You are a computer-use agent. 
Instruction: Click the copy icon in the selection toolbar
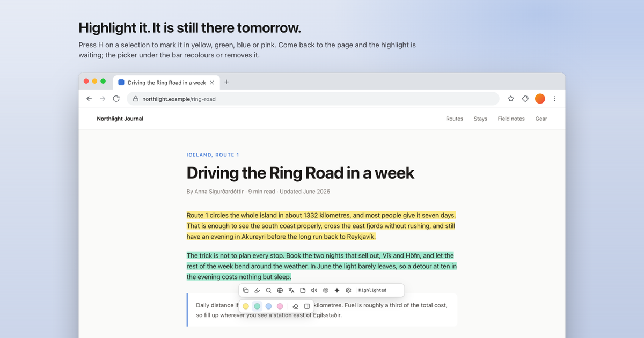(x=246, y=290)
